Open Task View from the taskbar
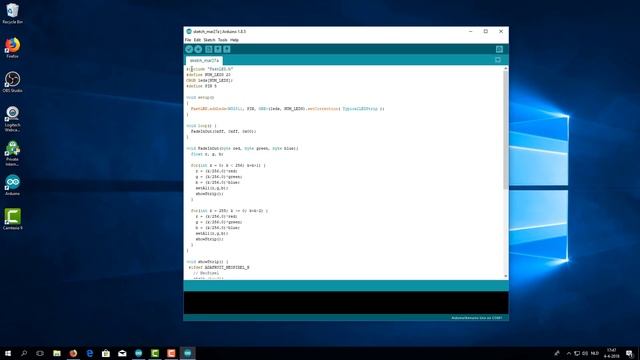This screenshot has height=360, width=640. click(x=40, y=353)
